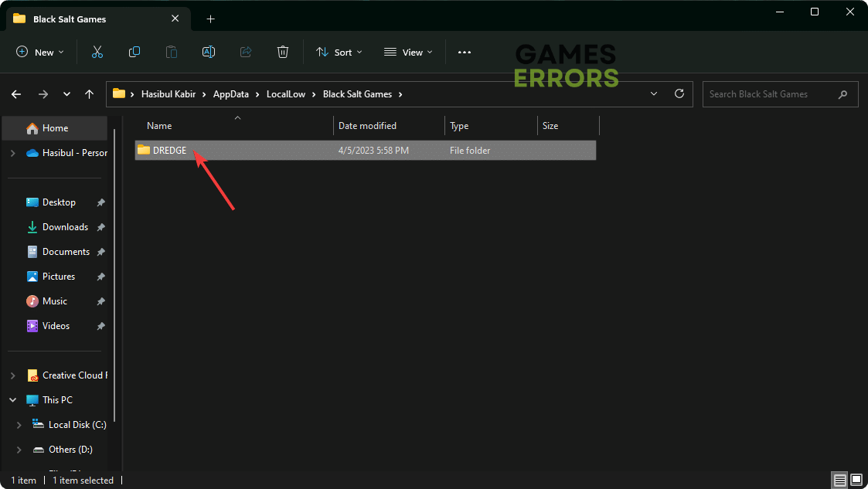The height and width of the screenshot is (489, 868).
Task: Switch to details view in status bar
Action: 840,480
